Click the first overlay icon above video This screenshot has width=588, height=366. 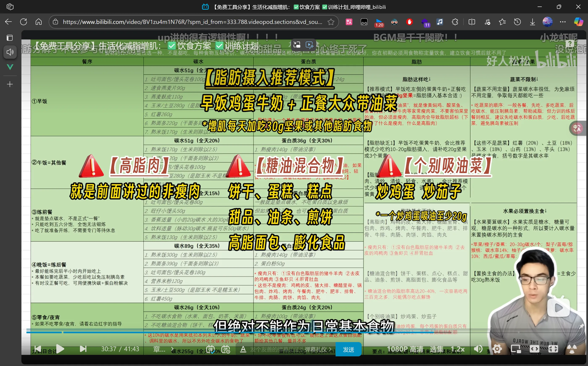coord(297,45)
